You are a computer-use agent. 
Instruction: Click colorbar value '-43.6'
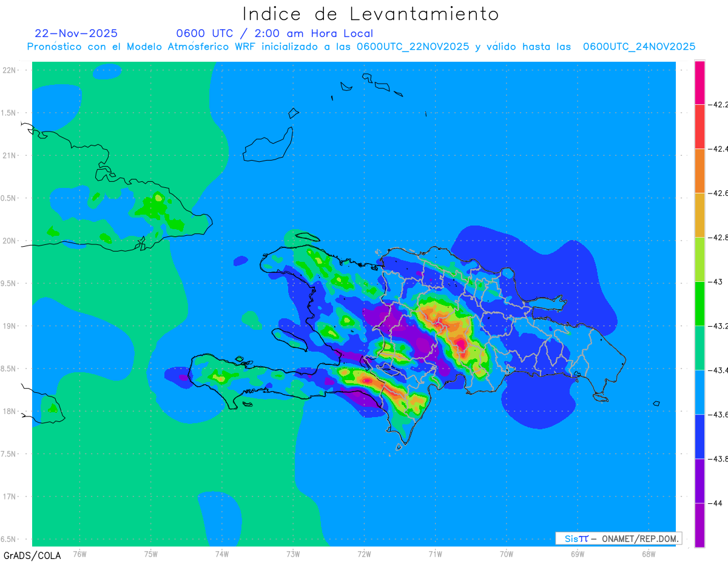coord(720,414)
